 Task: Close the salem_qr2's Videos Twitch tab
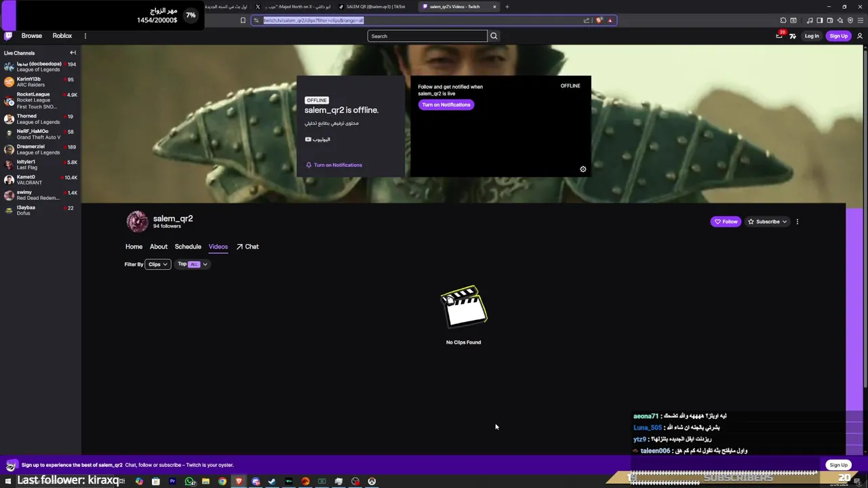[494, 7]
